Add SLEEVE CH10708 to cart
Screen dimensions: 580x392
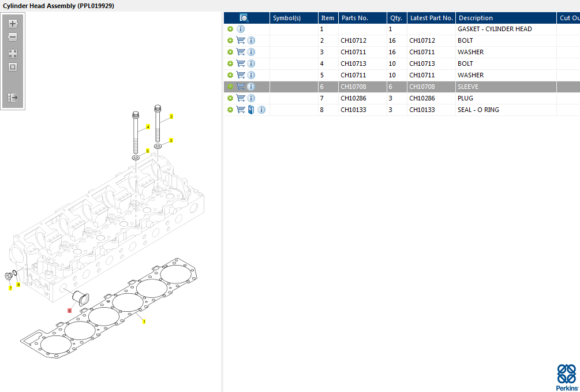point(241,87)
